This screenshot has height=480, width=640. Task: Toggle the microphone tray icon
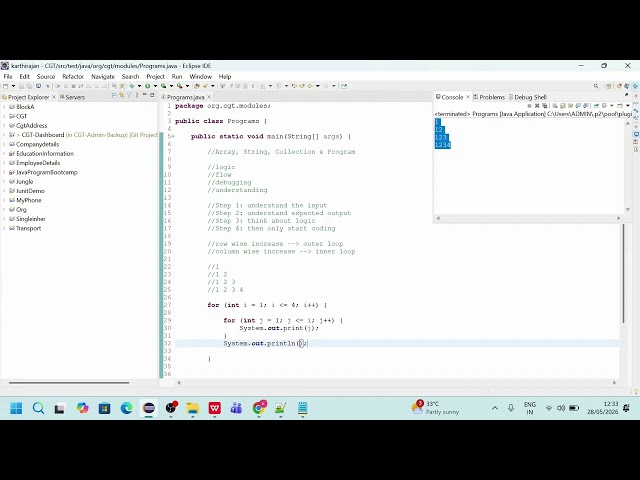pos(511,408)
